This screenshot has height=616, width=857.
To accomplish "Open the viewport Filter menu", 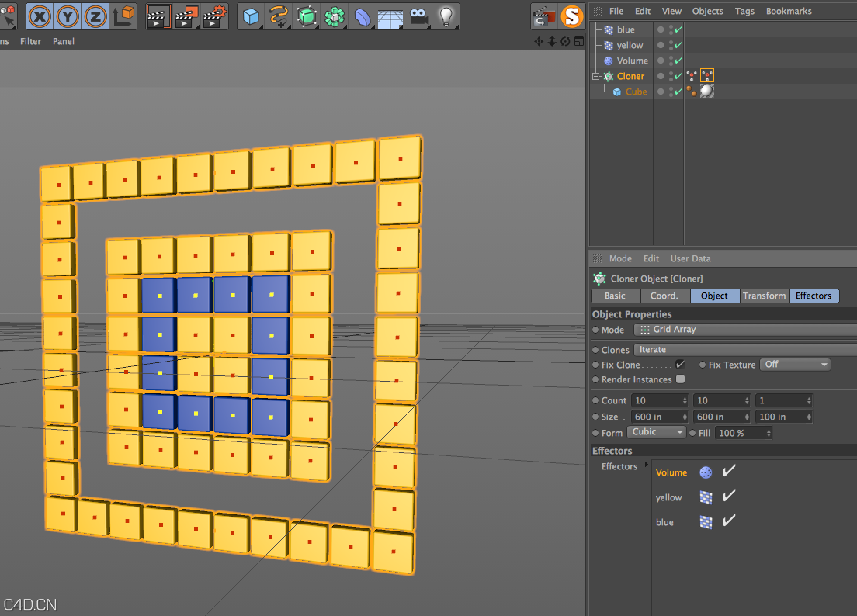I will 30,41.
